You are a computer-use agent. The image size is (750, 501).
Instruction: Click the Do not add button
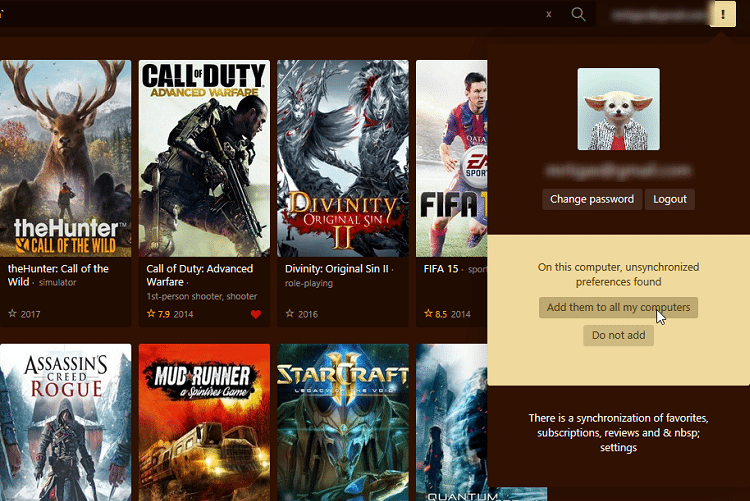pyautogui.click(x=618, y=335)
